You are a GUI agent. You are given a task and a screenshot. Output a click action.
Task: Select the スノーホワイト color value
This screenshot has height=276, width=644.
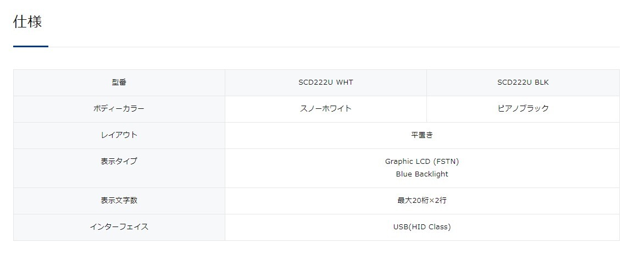326,109
